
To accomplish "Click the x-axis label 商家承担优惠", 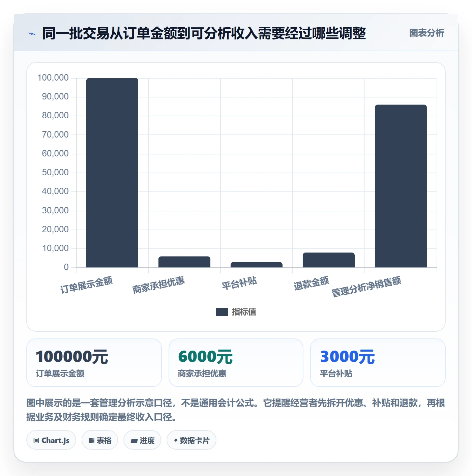I will pyautogui.click(x=158, y=285).
